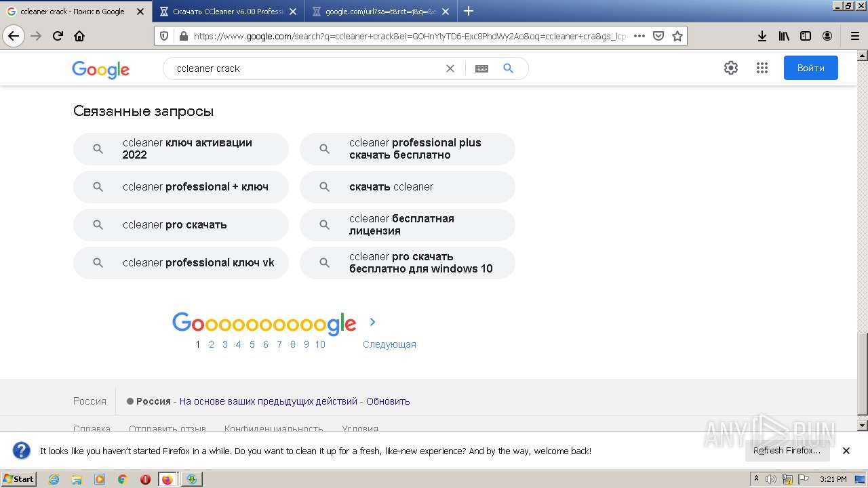868x488 pixels.
Task: Toggle the sidebar view
Action: pyautogui.click(x=806, y=36)
